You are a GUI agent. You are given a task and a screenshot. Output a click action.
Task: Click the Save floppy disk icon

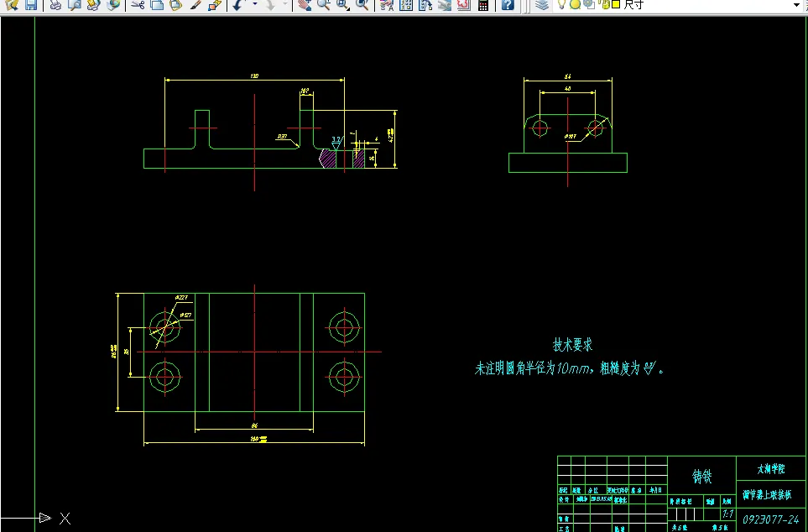pyautogui.click(x=30, y=5)
